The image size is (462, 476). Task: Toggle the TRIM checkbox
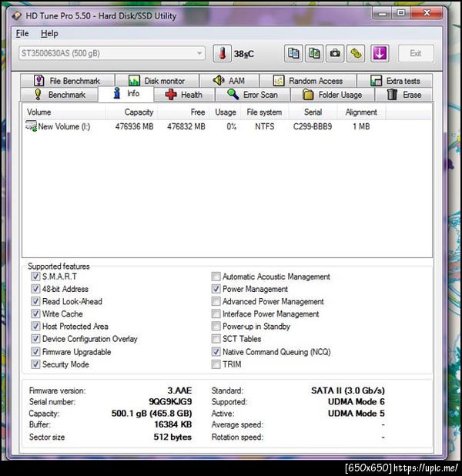216,364
